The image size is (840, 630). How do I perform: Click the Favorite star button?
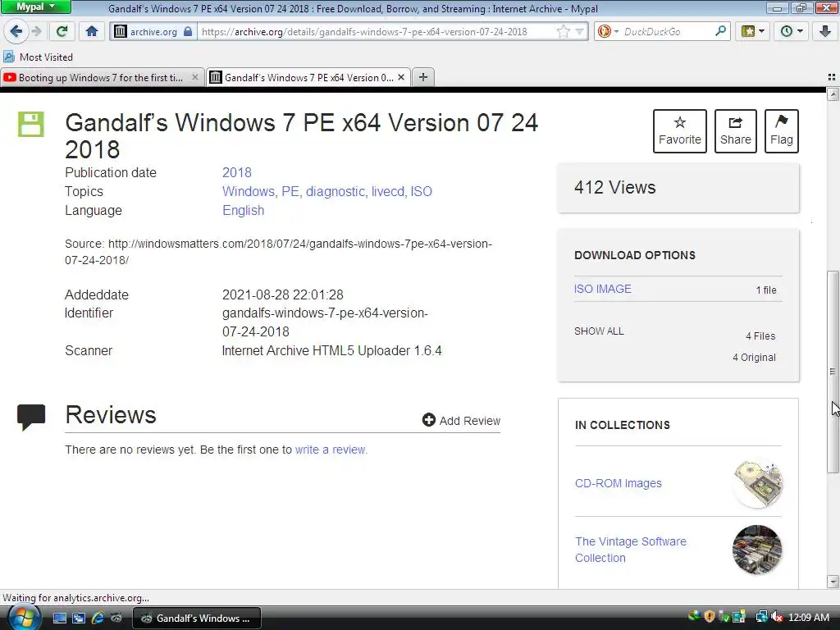pyautogui.click(x=680, y=131)
